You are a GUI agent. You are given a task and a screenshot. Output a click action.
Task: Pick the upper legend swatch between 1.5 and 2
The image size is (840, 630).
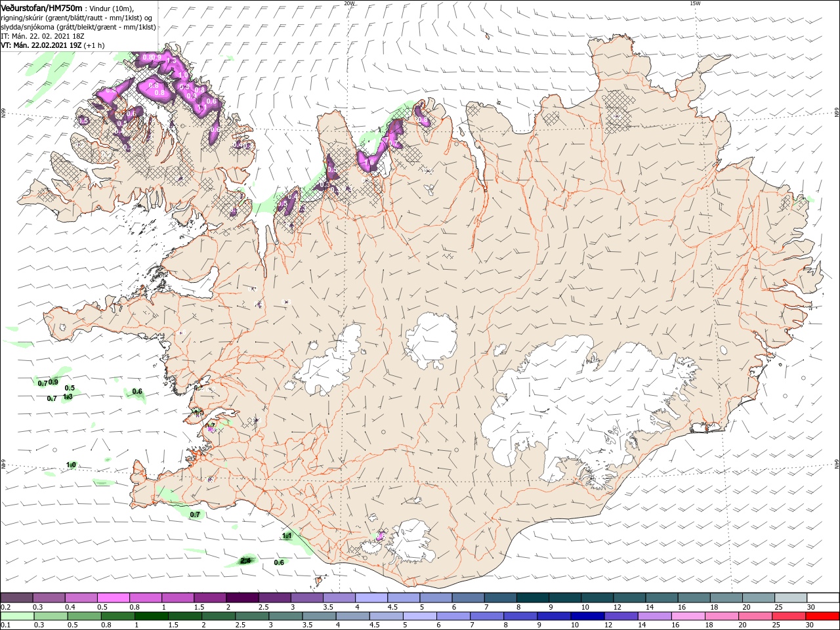pyautogui.click(x=209, y=598)
